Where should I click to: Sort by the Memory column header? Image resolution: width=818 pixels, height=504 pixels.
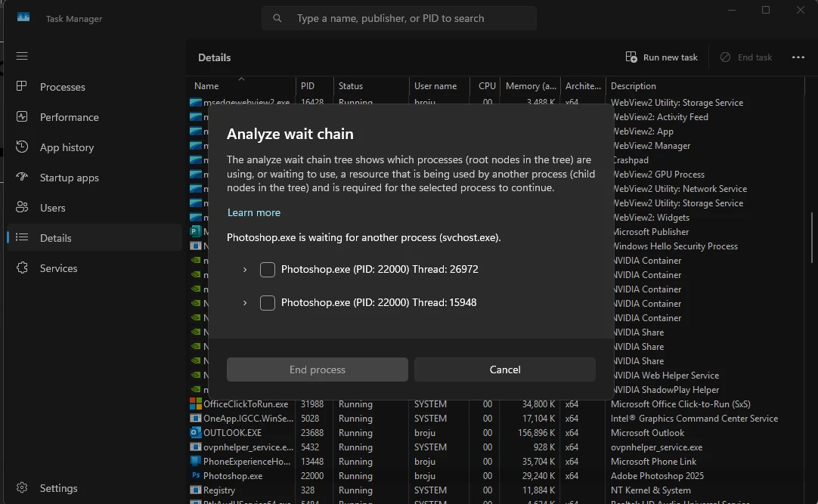tap(531, 86)
